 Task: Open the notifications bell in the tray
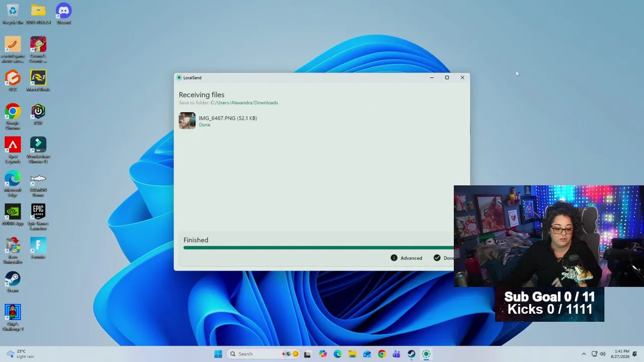635,354
